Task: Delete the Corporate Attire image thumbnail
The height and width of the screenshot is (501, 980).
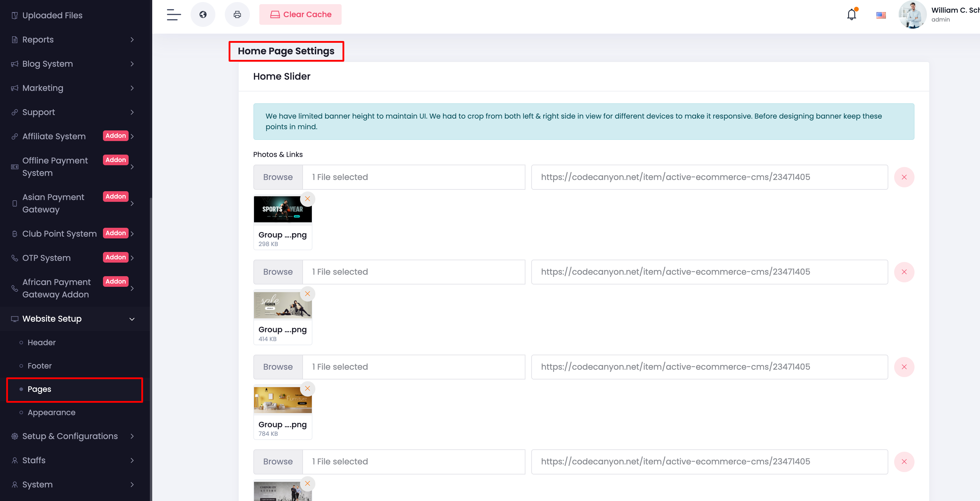Action: point(307,484)
